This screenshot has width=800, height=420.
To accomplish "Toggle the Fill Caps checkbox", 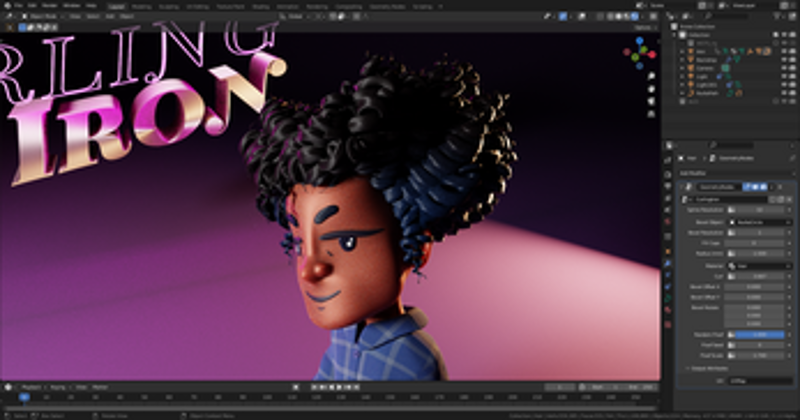I will coord(754,243).
